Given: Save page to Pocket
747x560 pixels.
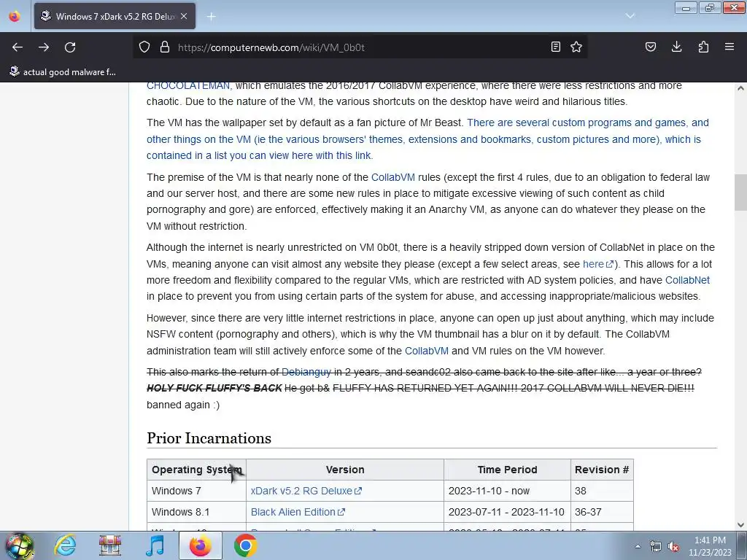Looking at the screenshot, I should [650, 47].
